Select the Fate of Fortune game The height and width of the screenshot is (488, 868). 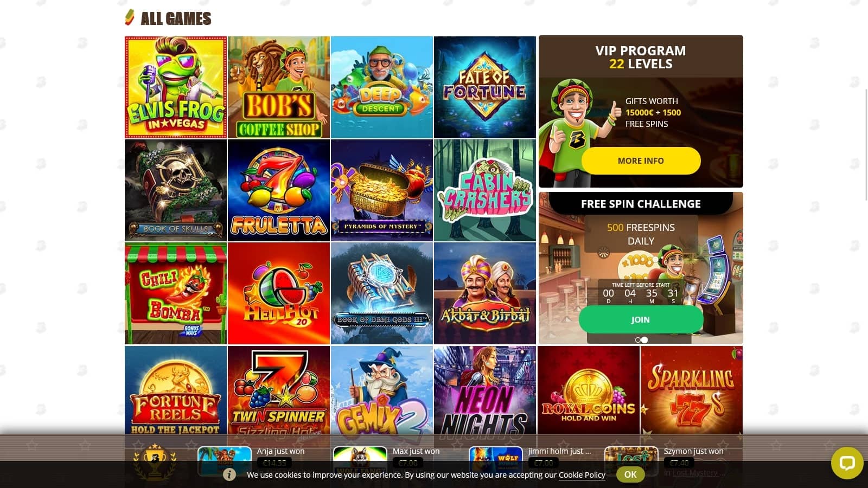(x=485, y=87)
